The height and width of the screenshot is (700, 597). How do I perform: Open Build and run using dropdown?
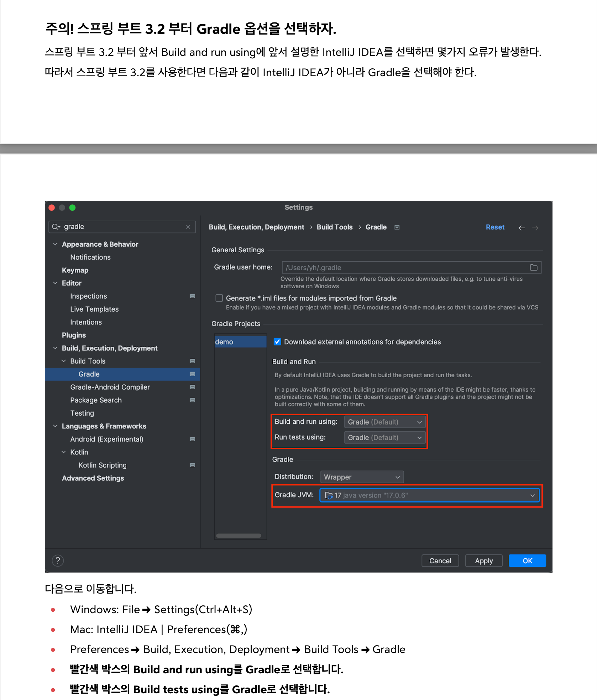coord(385,422)
